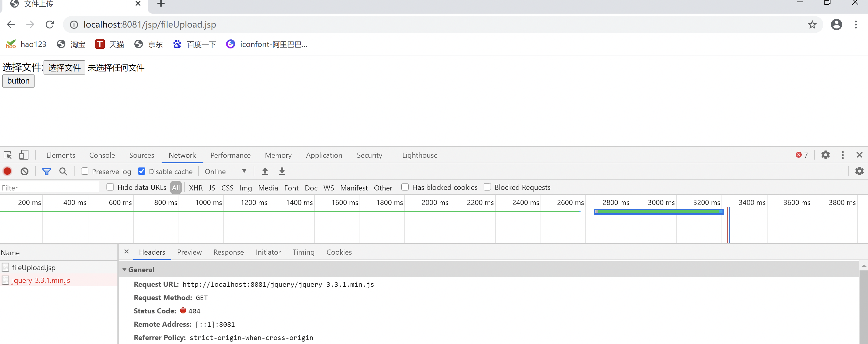Click the Filter text input
This screenshot has height=344, width=868.
pos(49,188)
